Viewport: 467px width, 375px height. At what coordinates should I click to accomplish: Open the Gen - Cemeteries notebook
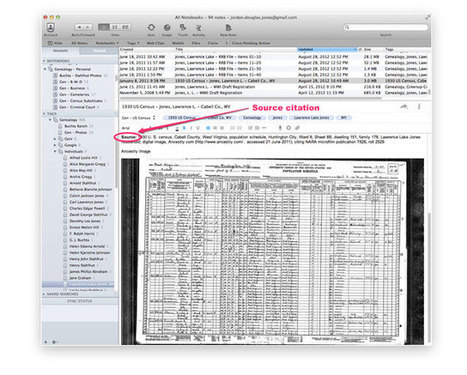click(x=74, y=95)
